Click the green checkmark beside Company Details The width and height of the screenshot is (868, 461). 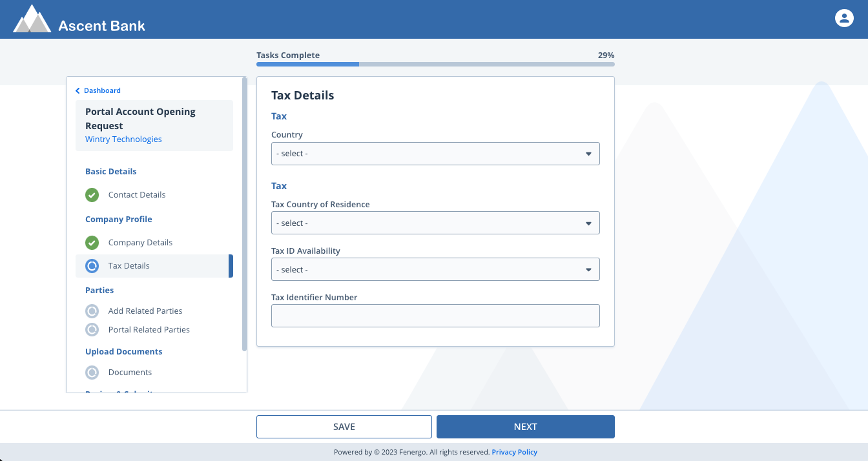(92, 243)
